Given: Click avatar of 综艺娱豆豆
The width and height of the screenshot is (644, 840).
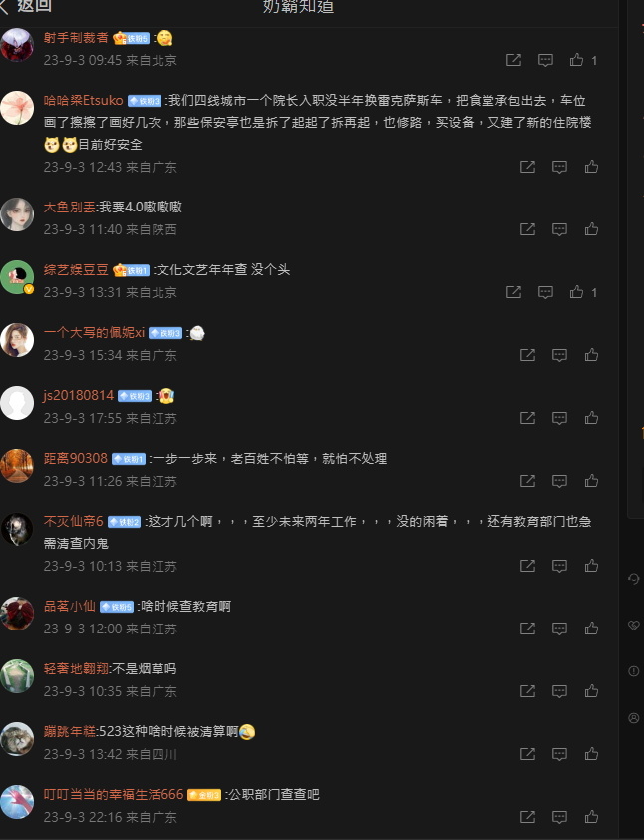Looking at the screenshot, I should coord(17,277).
